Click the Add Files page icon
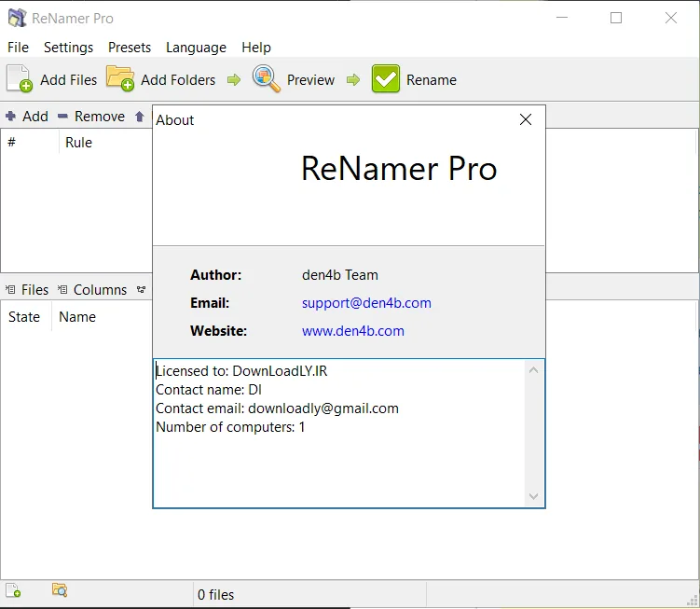 click(x=20, y=78)
